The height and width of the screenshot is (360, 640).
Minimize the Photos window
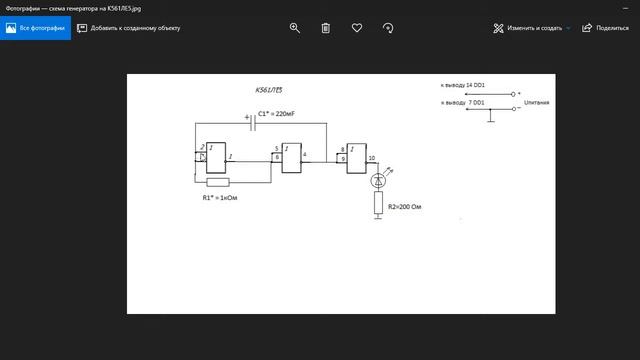pos(626,8)
